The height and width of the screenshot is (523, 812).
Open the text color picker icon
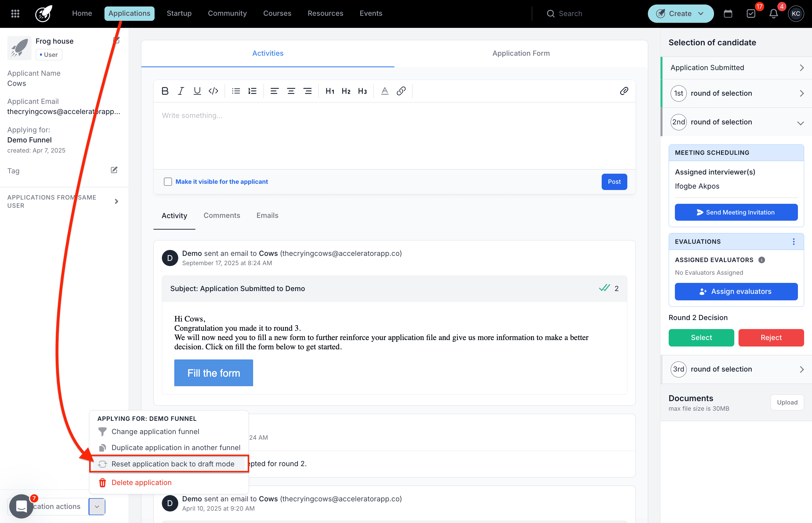[x=384, y=91]
